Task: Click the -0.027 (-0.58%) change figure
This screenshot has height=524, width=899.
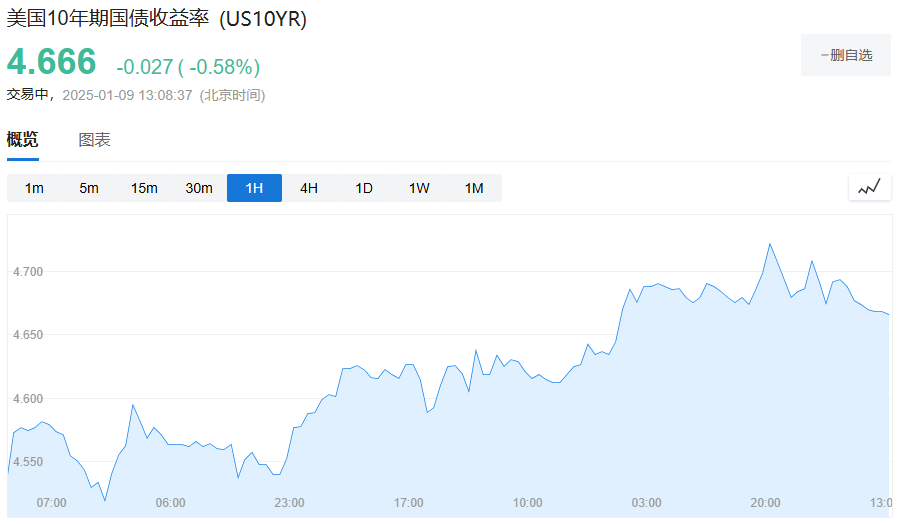Action: point(188,67)
